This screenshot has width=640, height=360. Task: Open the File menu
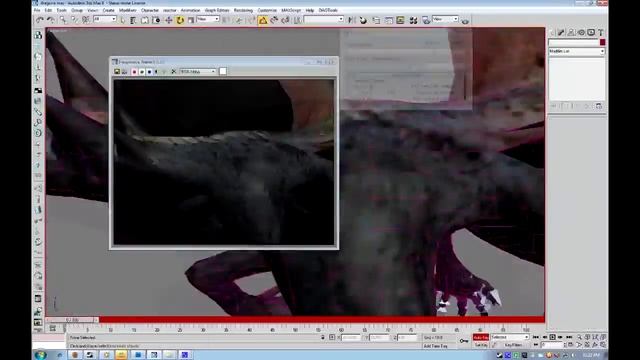pos(37,10)
